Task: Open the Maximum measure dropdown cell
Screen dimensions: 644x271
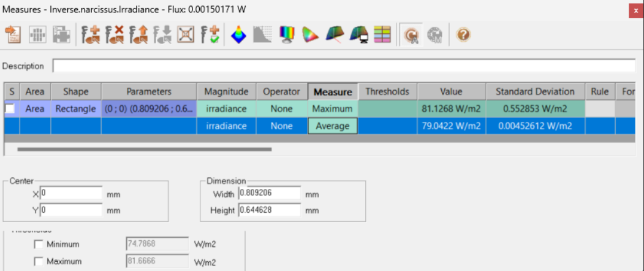Action: (333, 109)
